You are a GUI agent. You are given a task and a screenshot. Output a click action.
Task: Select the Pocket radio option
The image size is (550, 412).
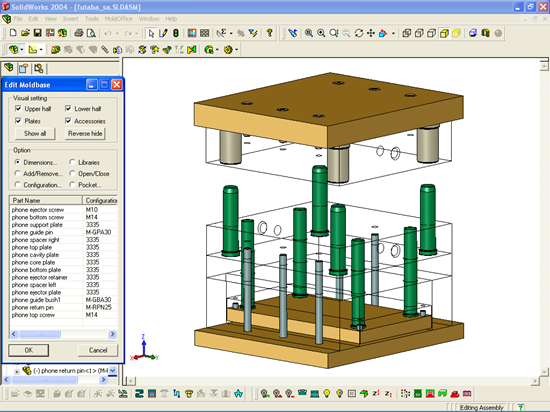72,185
